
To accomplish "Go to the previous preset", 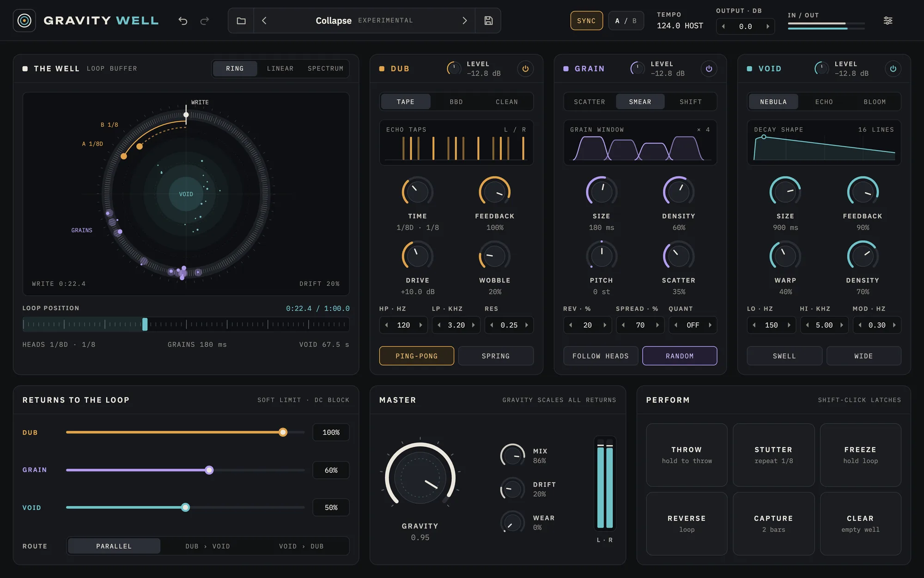I will [264, 20].
